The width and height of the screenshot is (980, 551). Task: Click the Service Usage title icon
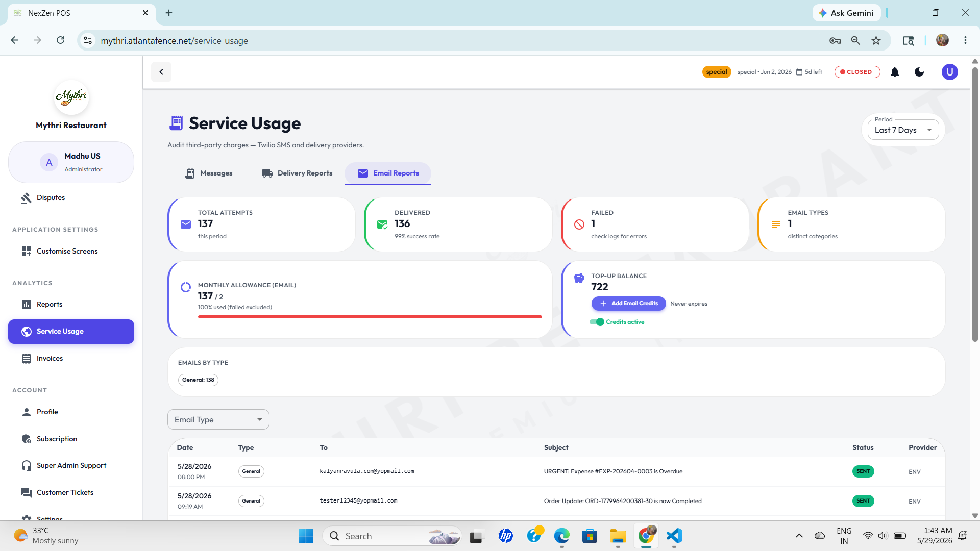pyautogui.click(x=176, y=123)
